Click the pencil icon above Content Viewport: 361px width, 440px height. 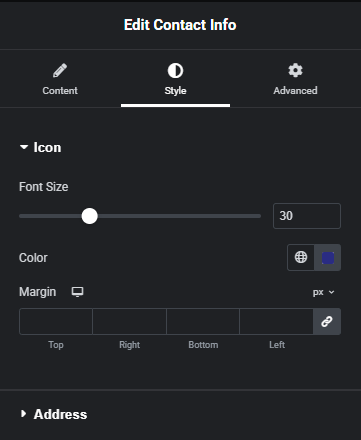pyautogui.click(x=60, y=70)
